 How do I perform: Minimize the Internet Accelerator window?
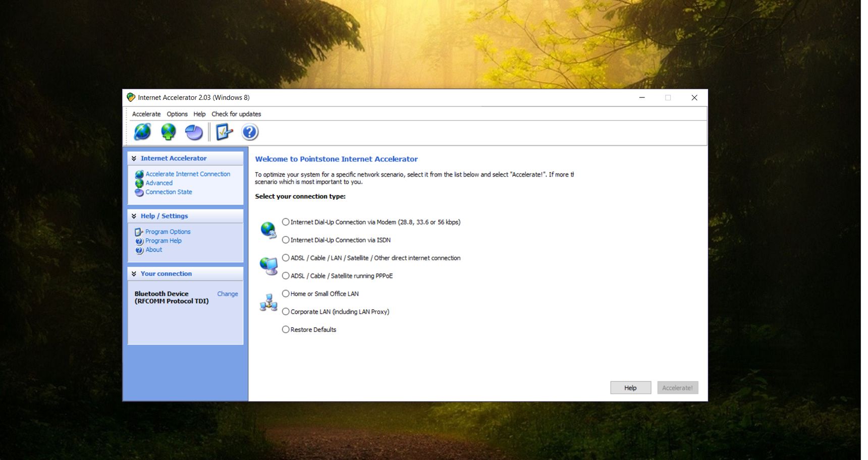tap(642, 98)
